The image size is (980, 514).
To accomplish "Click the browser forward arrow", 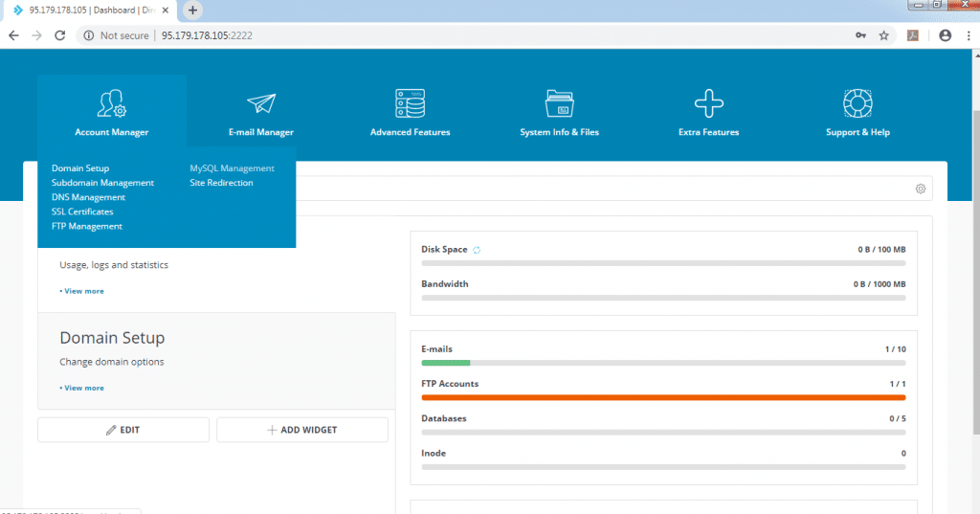I will click(x=37, y=35).
